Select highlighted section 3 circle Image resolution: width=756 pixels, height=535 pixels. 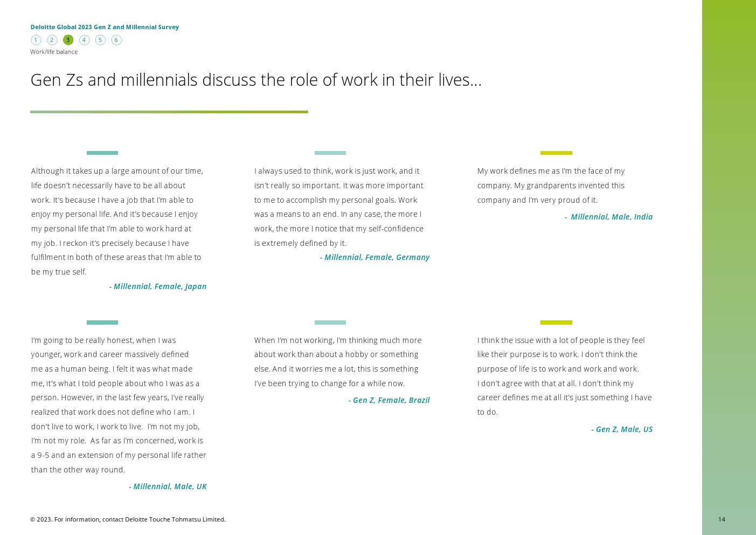coord(68,40)
